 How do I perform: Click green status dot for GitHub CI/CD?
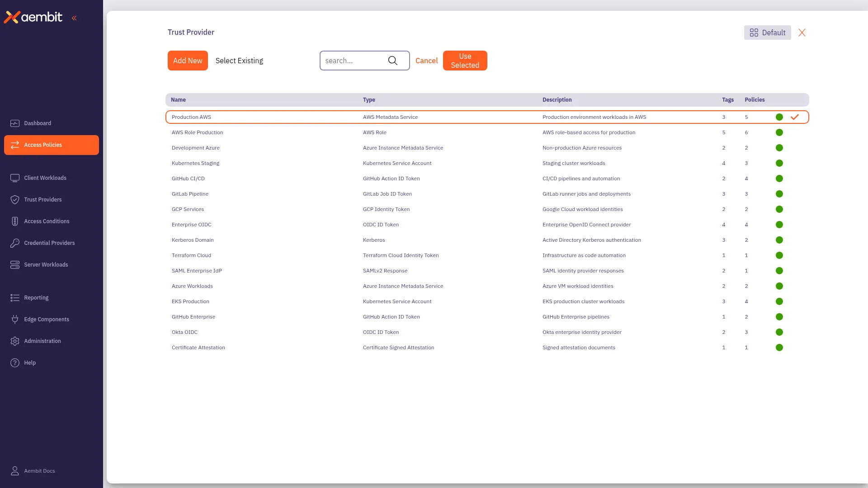[x=779, y=178]
